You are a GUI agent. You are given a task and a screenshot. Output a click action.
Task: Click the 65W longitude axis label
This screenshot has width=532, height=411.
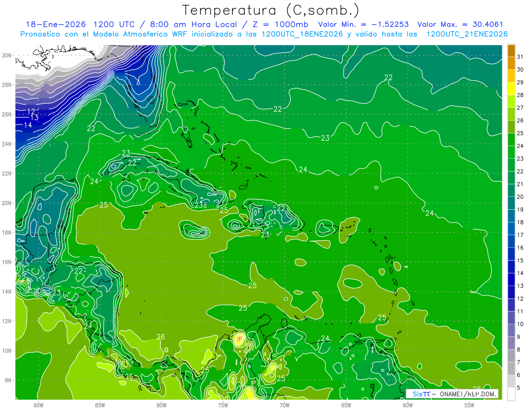(346, 406)
